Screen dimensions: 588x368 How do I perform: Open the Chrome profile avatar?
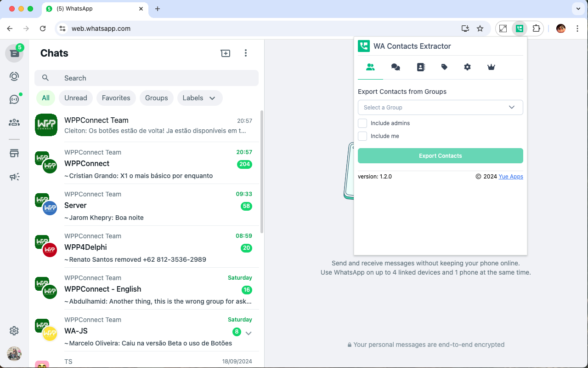[561, 29]
